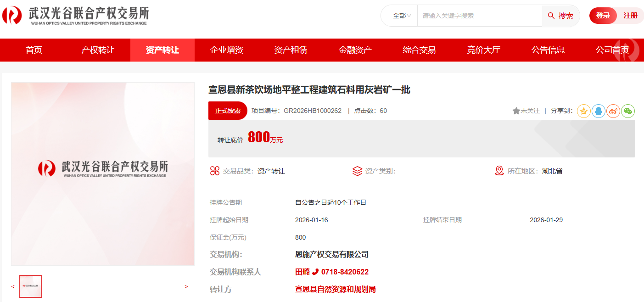644x302 pixels.
Task: Go to previous thumbnail with left arrow
Action: pos(13,287)
